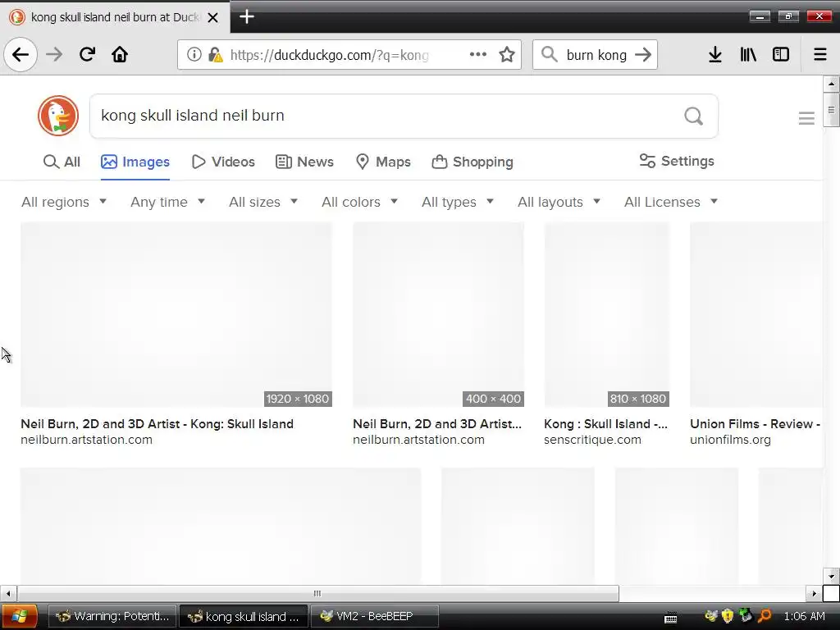The width and height of the screenshot is (840, 630).
Task: Click the on-screen keyboard tray icon
Action: 671,618
